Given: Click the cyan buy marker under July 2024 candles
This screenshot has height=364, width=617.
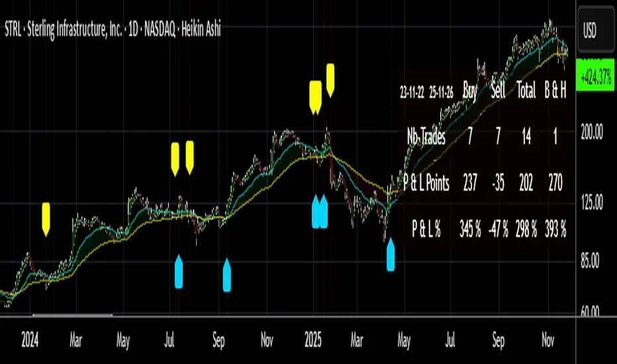Looking at the screenshot, I should (x=179, y=271).
